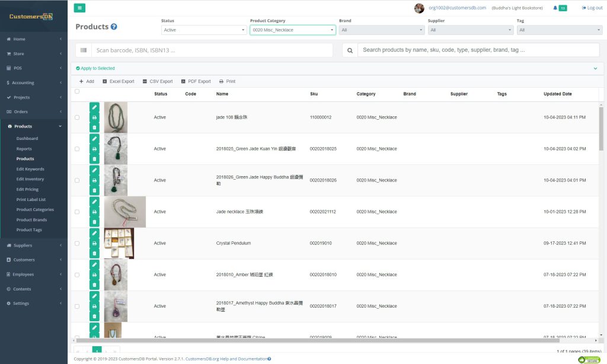Tick the checkbox for jade 108 row

point(77,117)
